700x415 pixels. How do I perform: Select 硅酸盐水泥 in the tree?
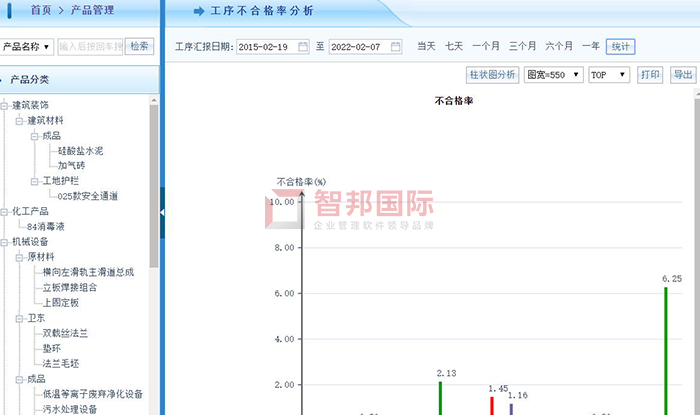tap(80, 151)
